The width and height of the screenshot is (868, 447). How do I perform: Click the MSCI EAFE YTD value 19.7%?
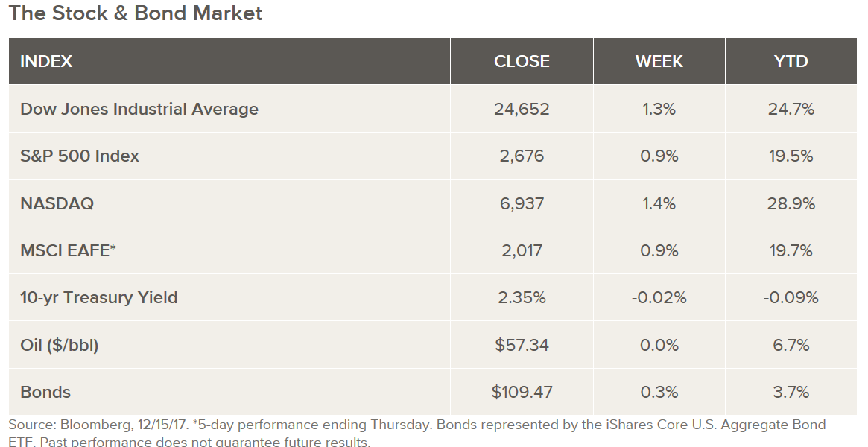click(x=791, y=250)
